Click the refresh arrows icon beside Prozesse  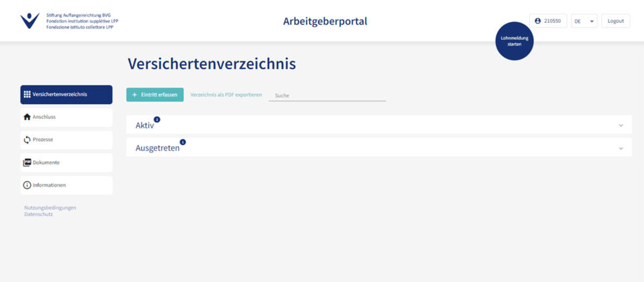[x=27, y=140]
